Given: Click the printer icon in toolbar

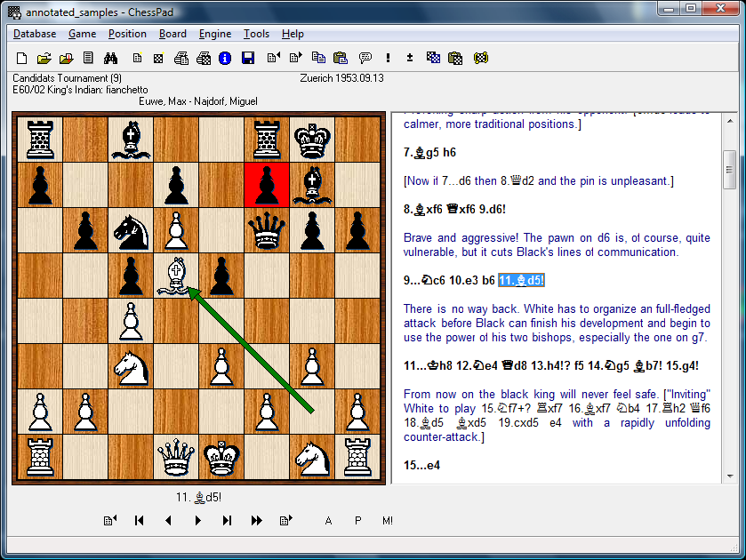Looking at the screenshot, I should 181,59.
